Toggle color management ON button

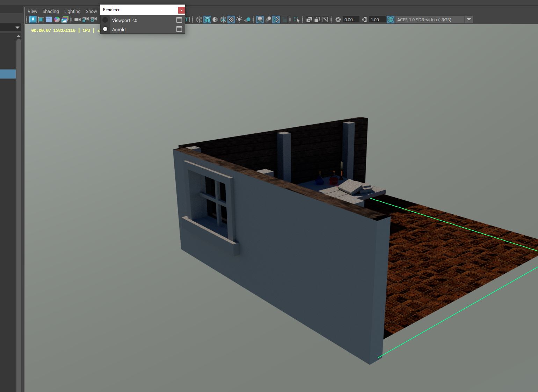tap(391, 20)
